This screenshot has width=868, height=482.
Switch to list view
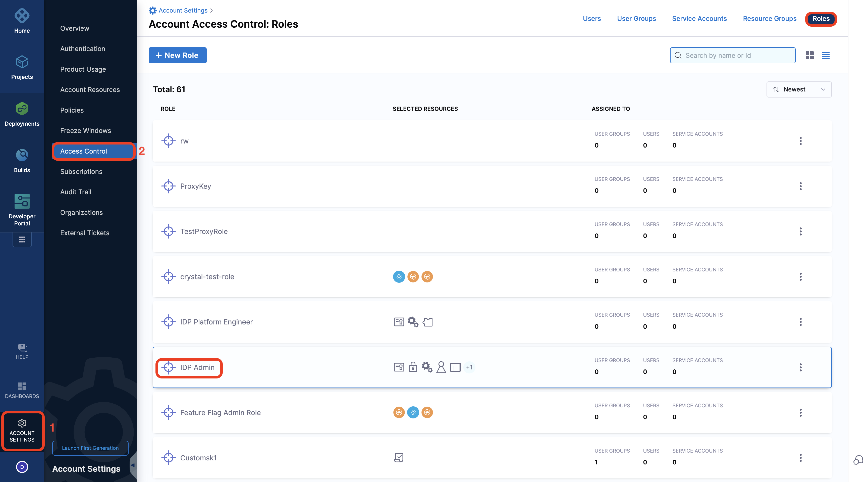[826, 55]
